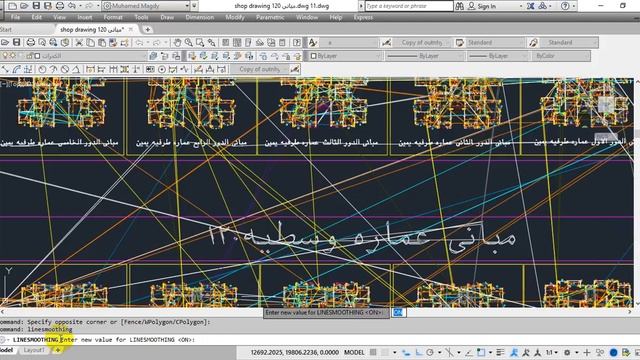Click the Plot printer icon in quick access

[x=60, y=6]
